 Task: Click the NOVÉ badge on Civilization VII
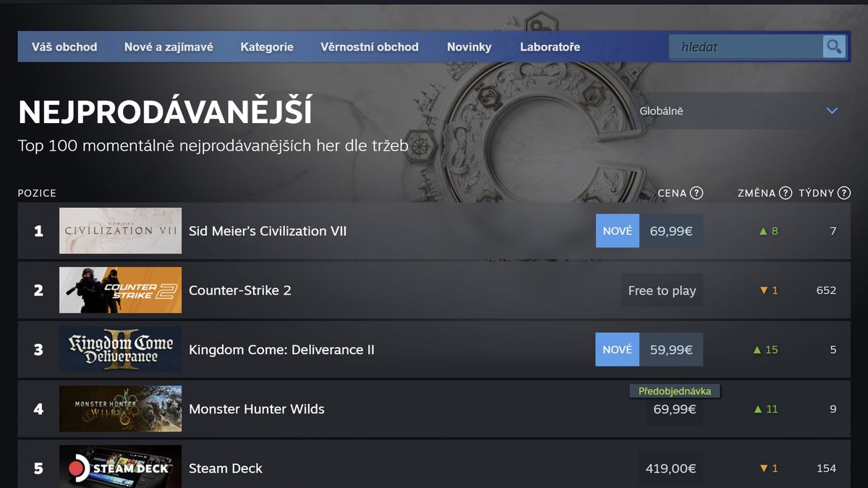(x=617, y=231)
